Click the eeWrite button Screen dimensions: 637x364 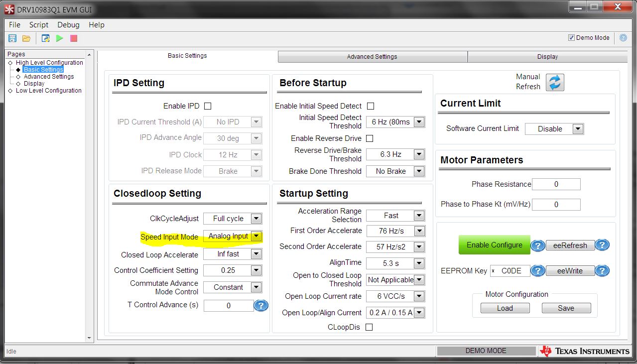click(x=570, y=271)
